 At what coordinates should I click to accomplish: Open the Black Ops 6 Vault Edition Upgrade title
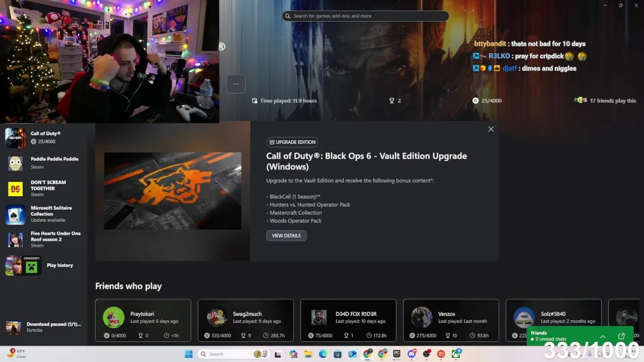[366, 161]
